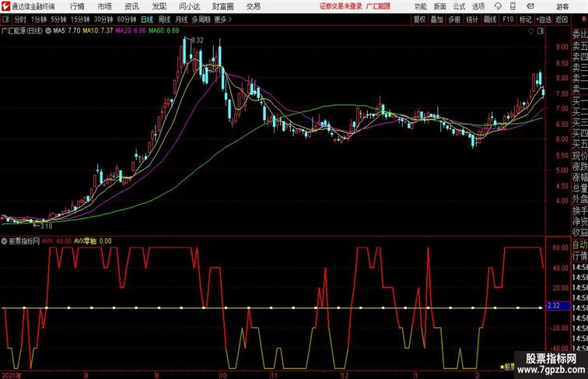Click the MA60: 6.69 indicator label
This screenshot has height=379, width=588.
(164, 31)
